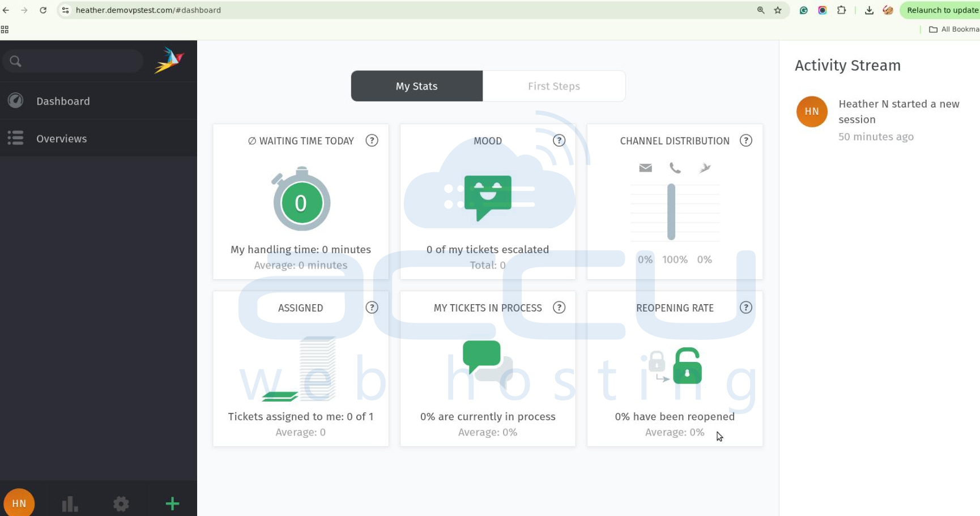Image resolution: width=980 pixels, height=516 pixels.
Task: Click '50 minutes ago' timestamp
Action: [x=876, y=137]
